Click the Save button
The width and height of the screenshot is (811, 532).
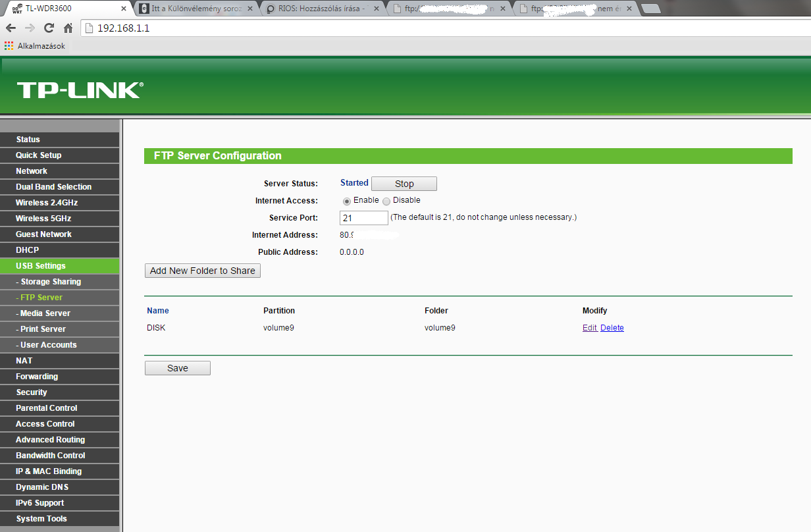click(x=178, y=368)
